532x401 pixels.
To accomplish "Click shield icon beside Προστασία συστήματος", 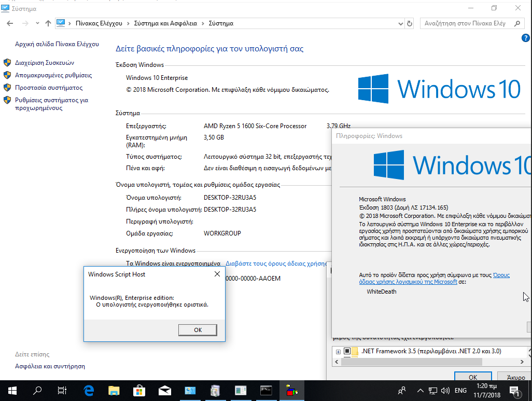I will pos(7,88).
